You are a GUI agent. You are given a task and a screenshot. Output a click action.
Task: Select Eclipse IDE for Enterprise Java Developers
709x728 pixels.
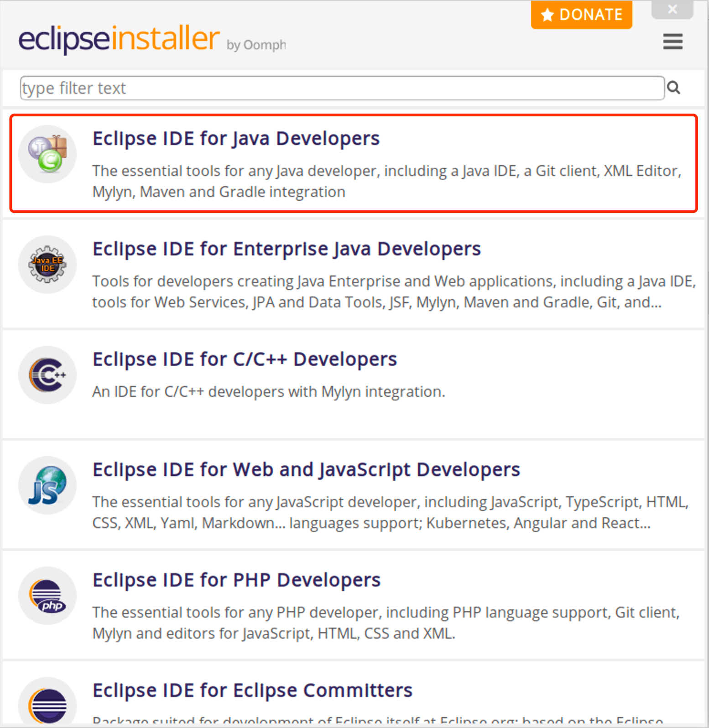coord(354,274)
